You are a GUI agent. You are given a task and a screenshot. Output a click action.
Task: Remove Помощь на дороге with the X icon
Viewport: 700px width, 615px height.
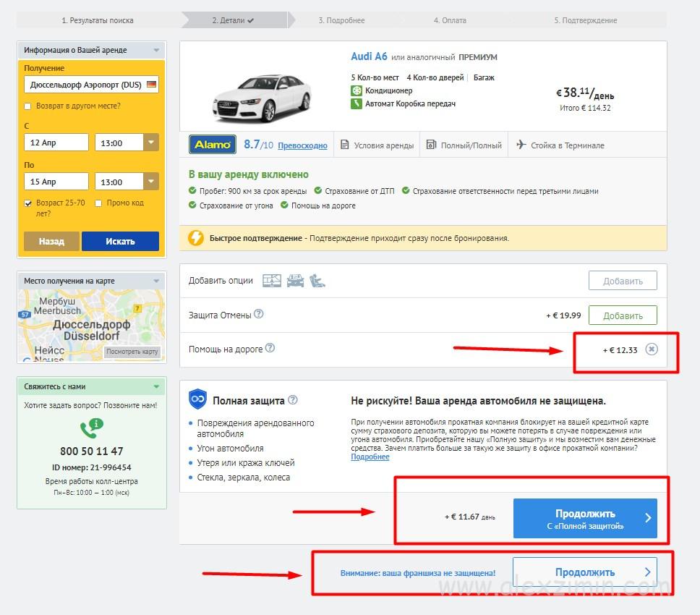[x=651, y=349]
